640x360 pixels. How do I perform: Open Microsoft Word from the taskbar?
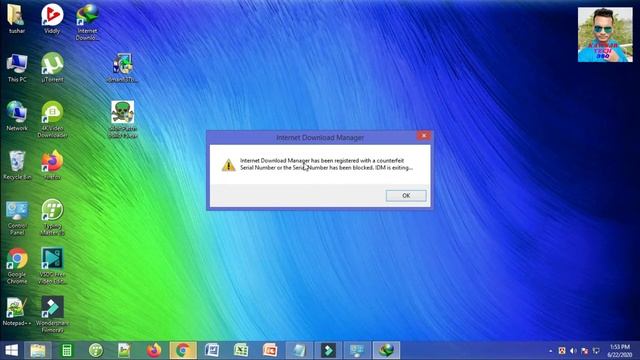coord(212,350)
